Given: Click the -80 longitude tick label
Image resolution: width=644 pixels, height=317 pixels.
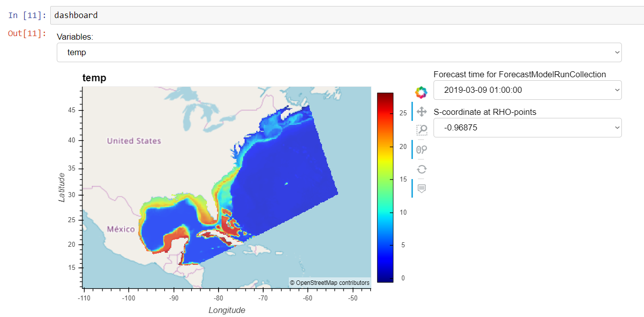Looking at the screenshot, I should [219, 298].
